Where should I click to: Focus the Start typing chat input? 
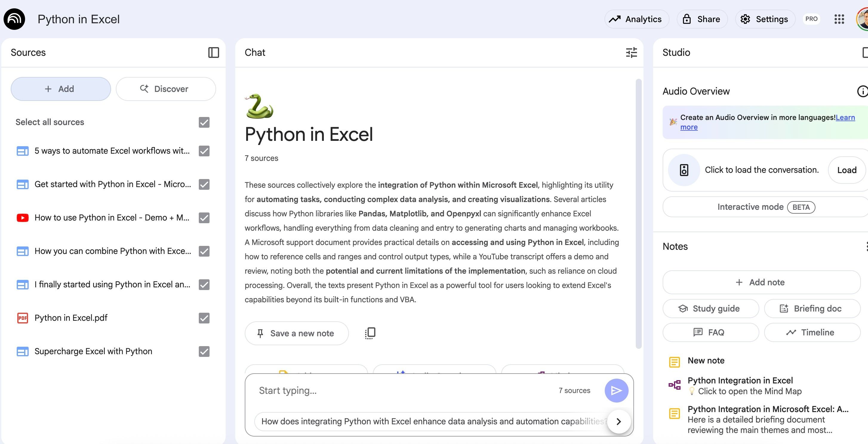404,390
